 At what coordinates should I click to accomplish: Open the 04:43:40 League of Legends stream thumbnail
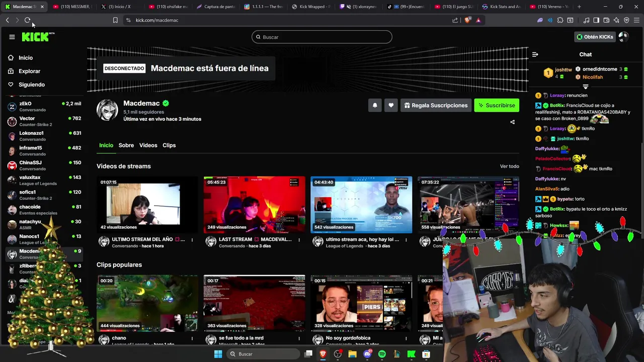pos(361,205)
